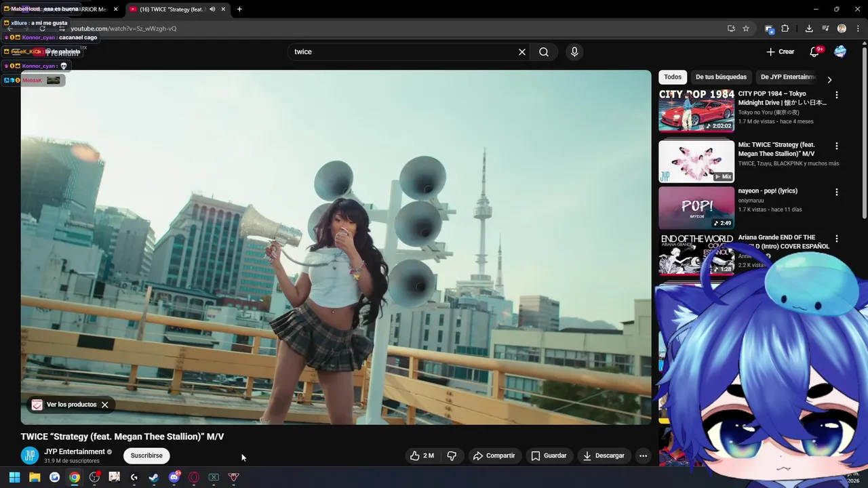Screen dimensions: 868x488
Task: Open Chrome from the taskbar
Action: 75,477
